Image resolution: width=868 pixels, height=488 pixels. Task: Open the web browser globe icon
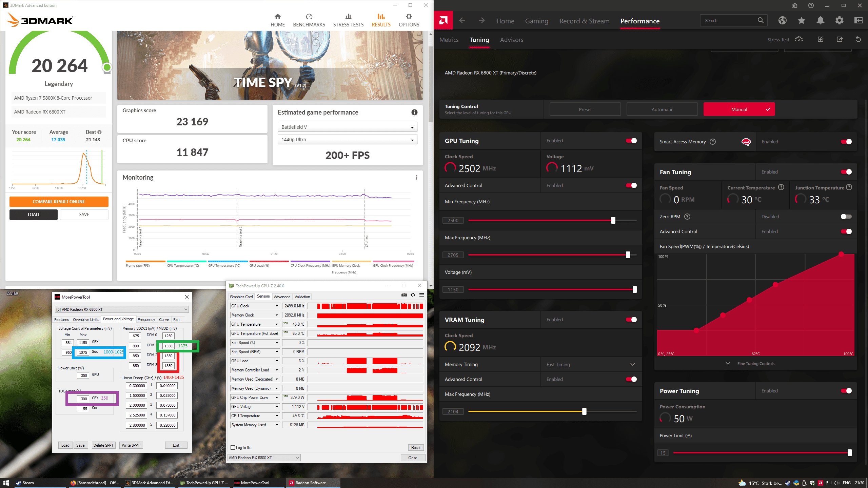[x=782, y=21]
